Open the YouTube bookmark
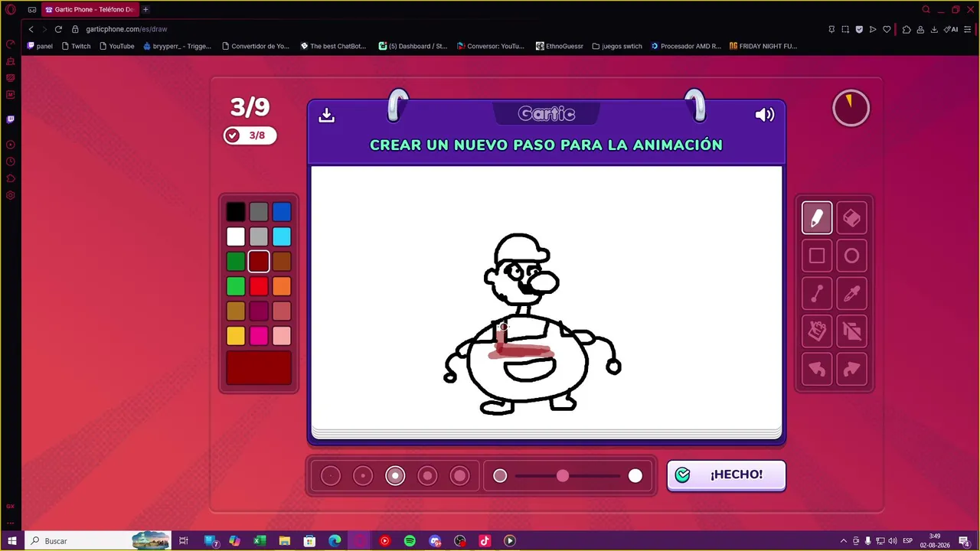This screenshot has height=551, width=980. coord(116,46)
